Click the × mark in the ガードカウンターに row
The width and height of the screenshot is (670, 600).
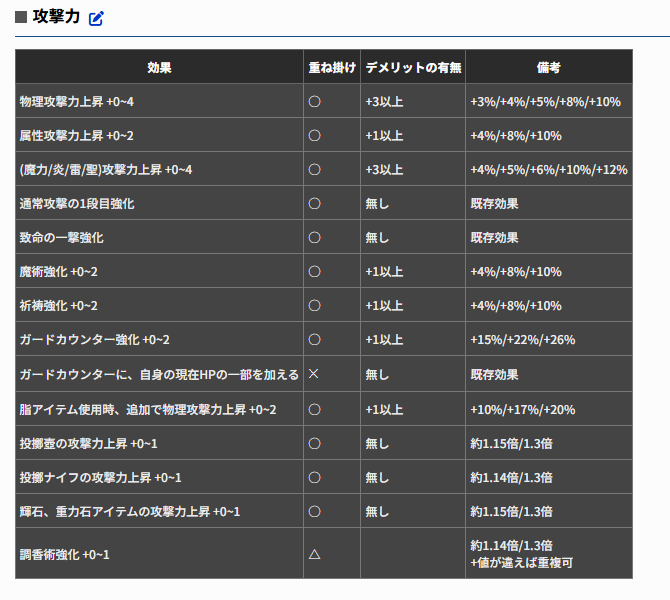pos(314,374)
